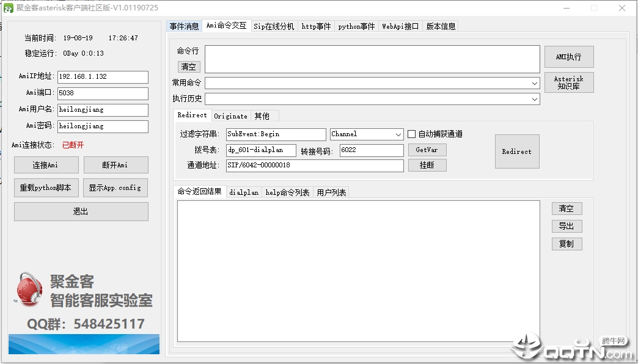This screenshot has height=364, width=638.
Task: Expand the 常用命令 dropdown
Action: click(534, 84)
